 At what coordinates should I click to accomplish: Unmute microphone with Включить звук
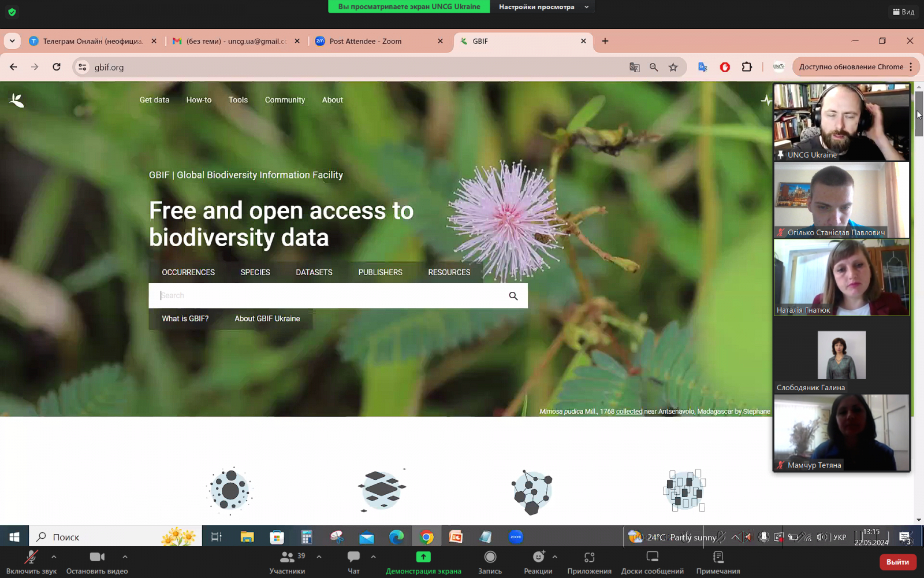tap(31, 562)
